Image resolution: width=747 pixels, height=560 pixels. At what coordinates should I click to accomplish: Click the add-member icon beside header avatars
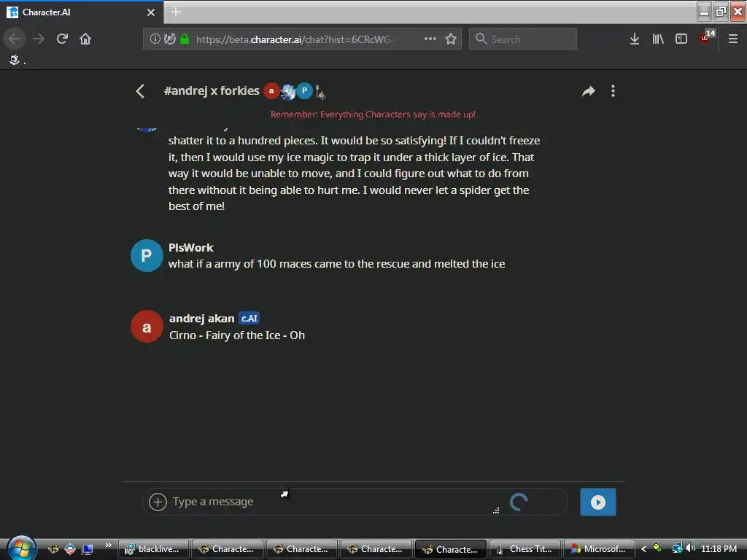click(321, 92)
